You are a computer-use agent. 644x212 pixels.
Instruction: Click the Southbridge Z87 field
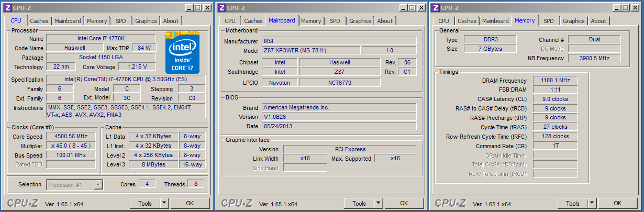[340, 72]
